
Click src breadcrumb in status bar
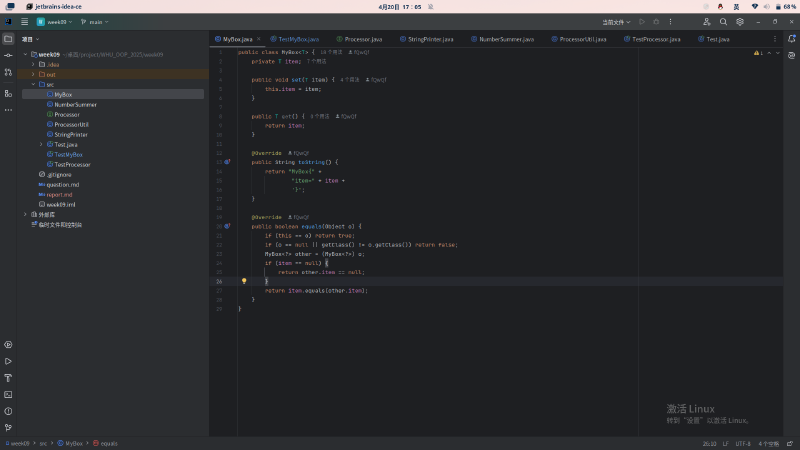coord(43,443)
